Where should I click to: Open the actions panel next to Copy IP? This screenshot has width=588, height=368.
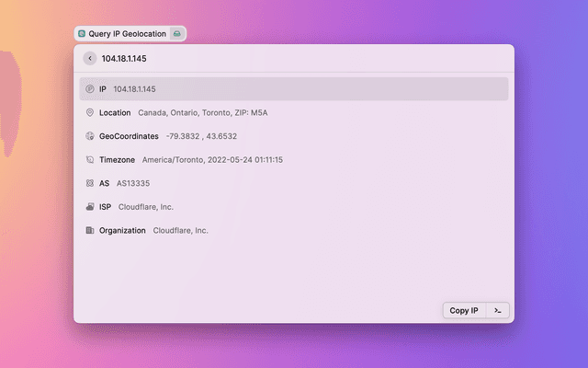(497, 311)
